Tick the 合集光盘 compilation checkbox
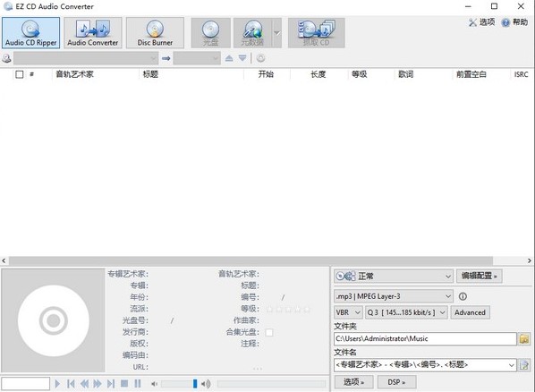Screen dimensions: 535x392 269,332
